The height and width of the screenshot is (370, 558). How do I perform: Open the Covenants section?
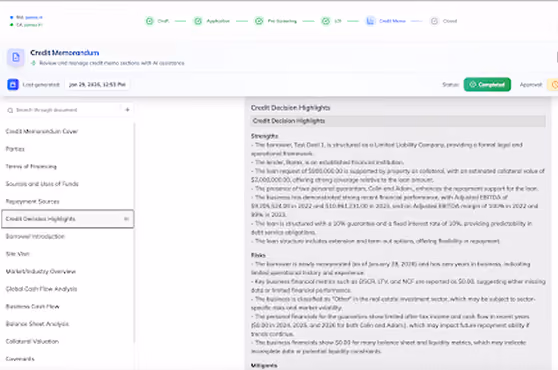[x=20, y=359]
